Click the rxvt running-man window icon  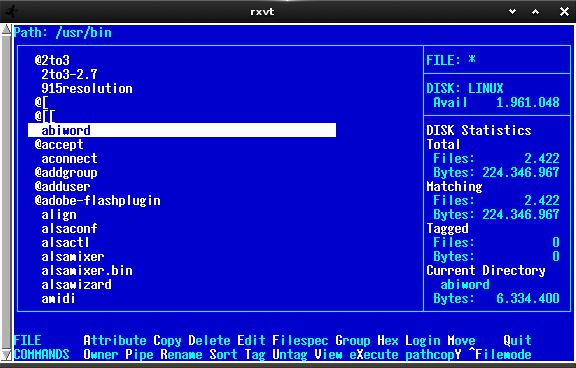coord(12,12)
